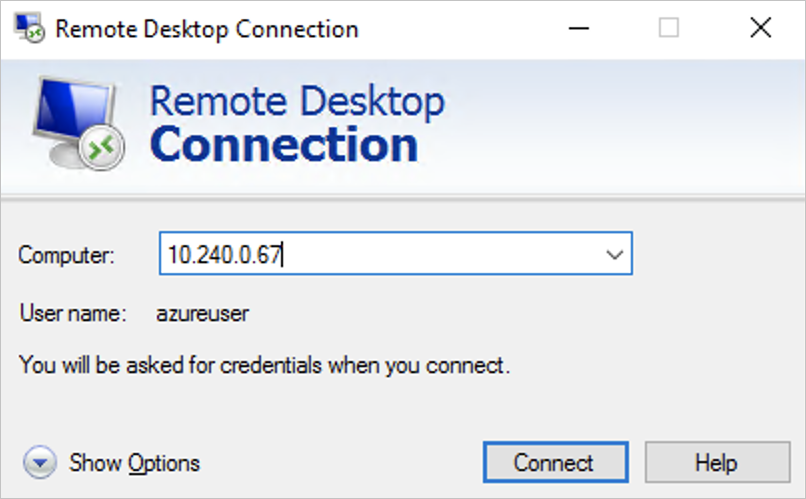Click the "User name:" label
Viewport: 806px width, 499px height.
[73, 314]
